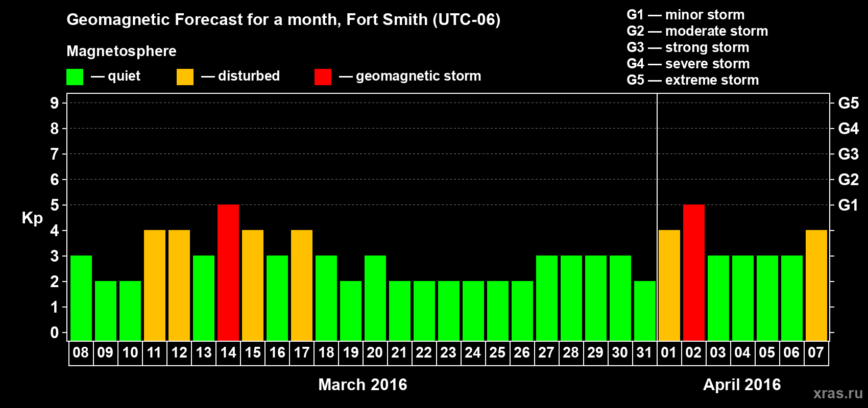Click the Geomagnetic Forecast chart title

[283, 20]
